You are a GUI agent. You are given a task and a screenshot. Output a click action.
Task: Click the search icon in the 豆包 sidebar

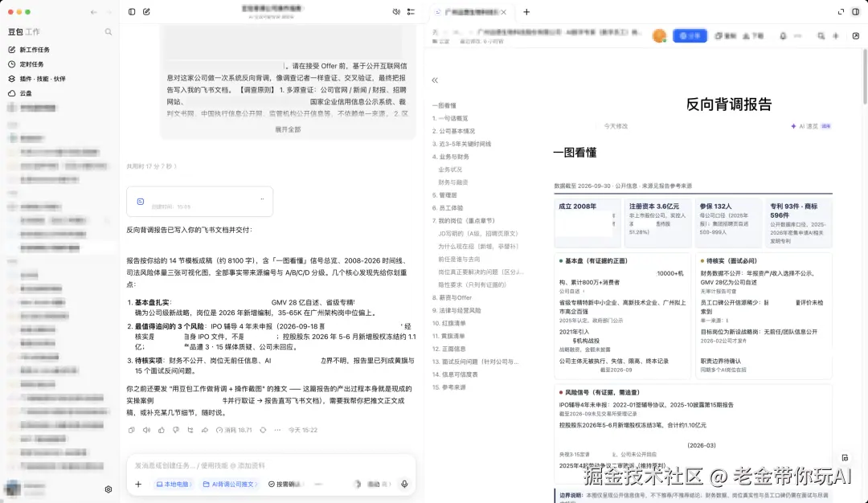(108, 32)
